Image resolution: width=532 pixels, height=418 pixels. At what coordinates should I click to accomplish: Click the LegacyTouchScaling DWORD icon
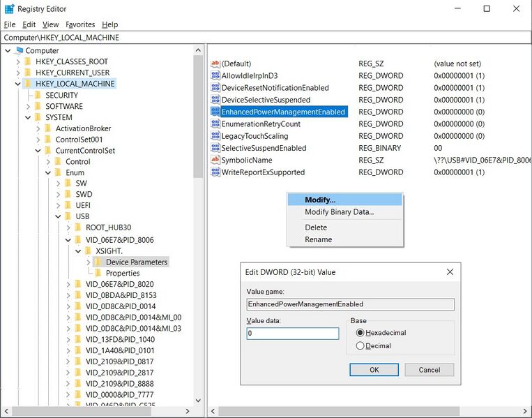(x=215, y=136)
